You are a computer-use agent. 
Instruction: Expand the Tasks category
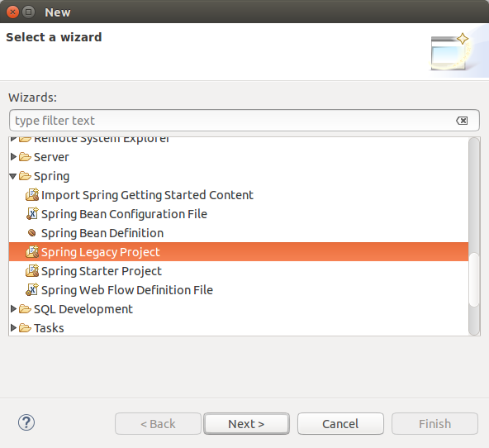pos(13,328)
